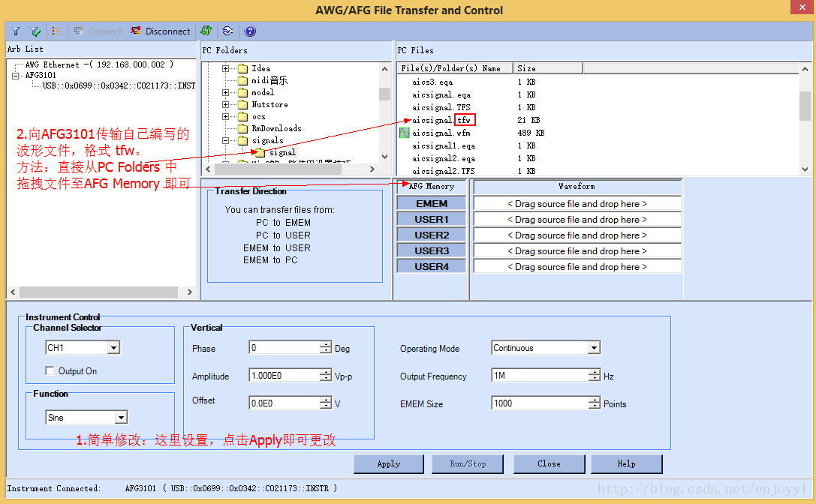Expand the Nutstore folder node
Viewport: 816px width, 504px height.
point(225,104)
